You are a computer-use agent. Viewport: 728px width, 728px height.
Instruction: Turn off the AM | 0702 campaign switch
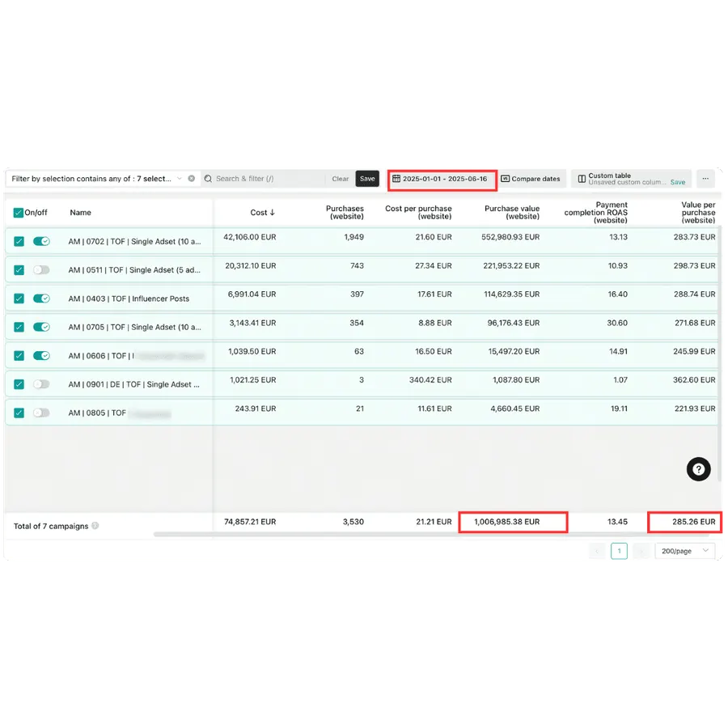click(x=41, y=241)
